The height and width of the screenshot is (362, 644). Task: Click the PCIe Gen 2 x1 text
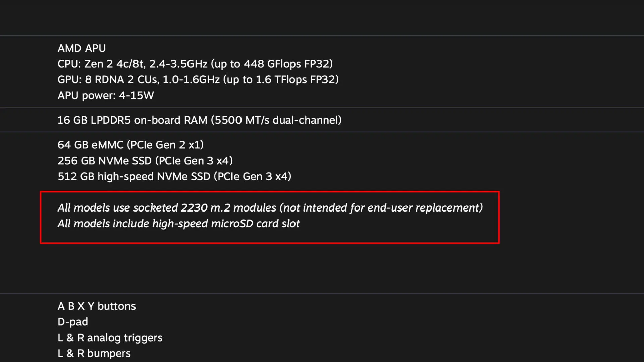165,145
